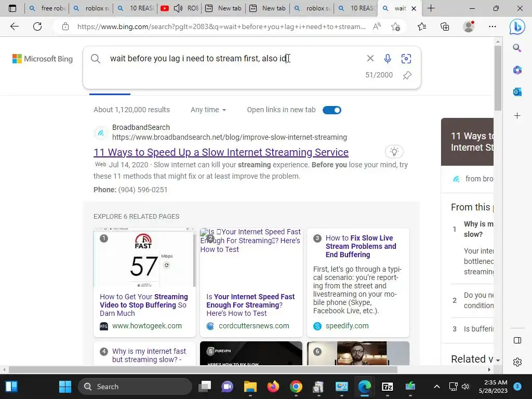
Task: Click the taskbar Search box
Action: (135, 387)
